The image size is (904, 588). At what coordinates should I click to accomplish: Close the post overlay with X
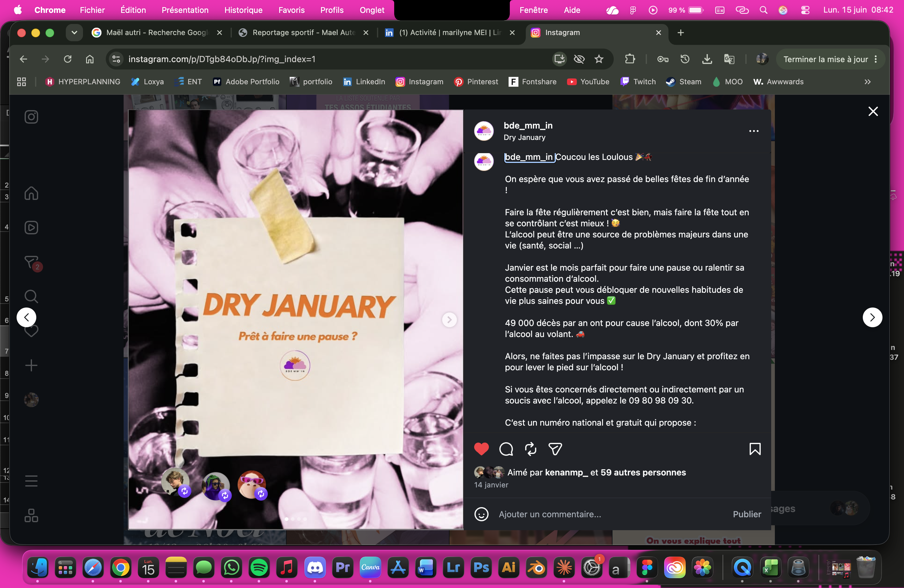pyautogui.click(x=873, y=111)
